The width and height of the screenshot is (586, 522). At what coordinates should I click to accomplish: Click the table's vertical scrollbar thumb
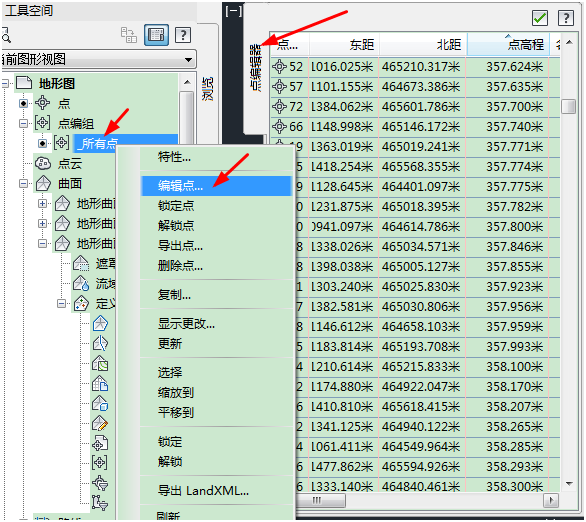tap(568, 106)
